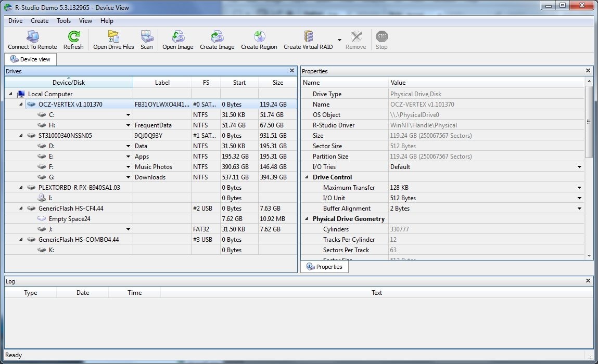Collapse the OCZ-VERTEX drive node
The width and height of the screenshot is (598, 364).
click(21, 104)
